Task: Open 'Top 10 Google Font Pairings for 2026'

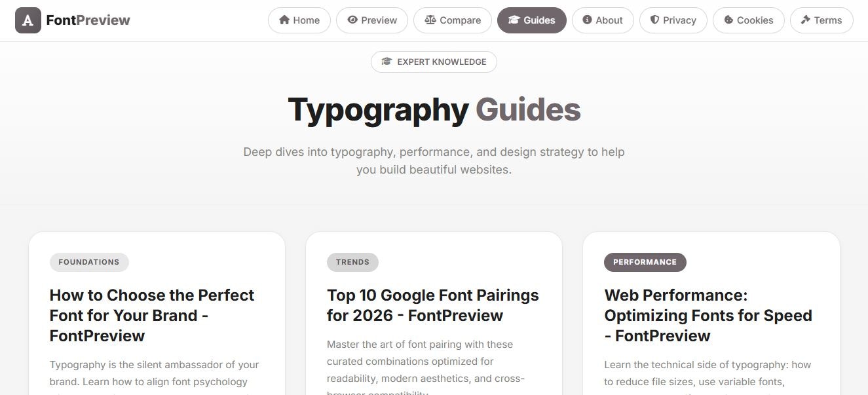Action: click(x=432, y=305)
